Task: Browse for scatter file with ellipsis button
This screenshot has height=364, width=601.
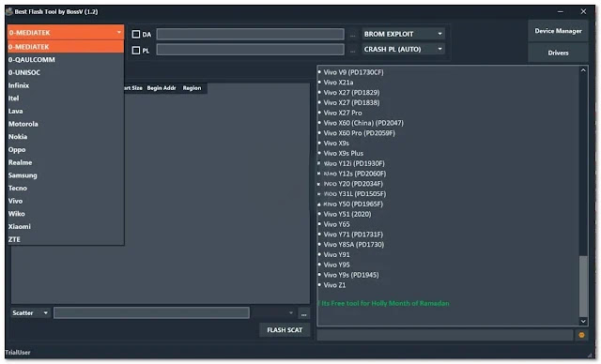Action: (x=304, y=313)
